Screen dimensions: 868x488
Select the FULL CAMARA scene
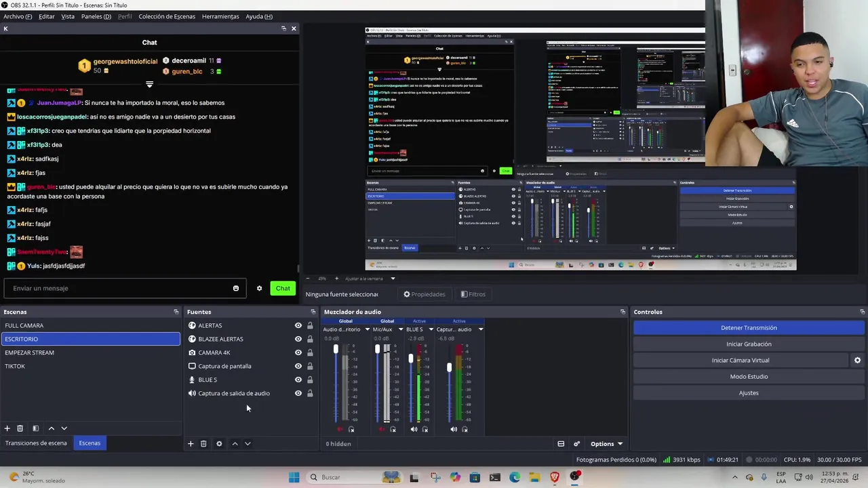[91, 325]
